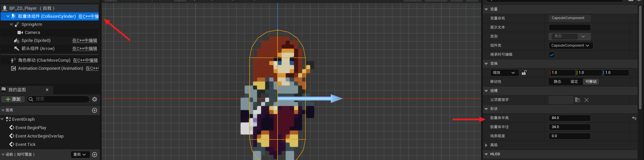Set mobility to Static (静态)

(558, 82)
